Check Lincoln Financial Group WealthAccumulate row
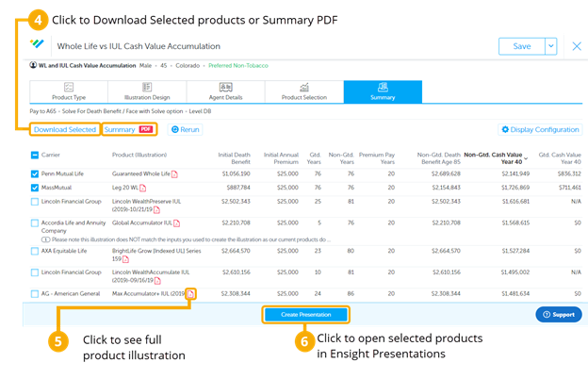The height and width of the screenshot is (379, 588). tap(35, 272)
